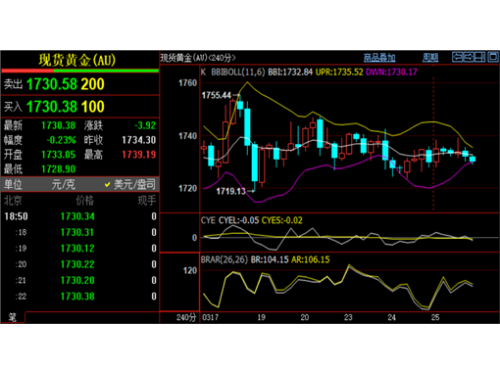The image size is (500, 375).
Task: Click the maximize chart panel icon
Action: [x=493, y=57]
